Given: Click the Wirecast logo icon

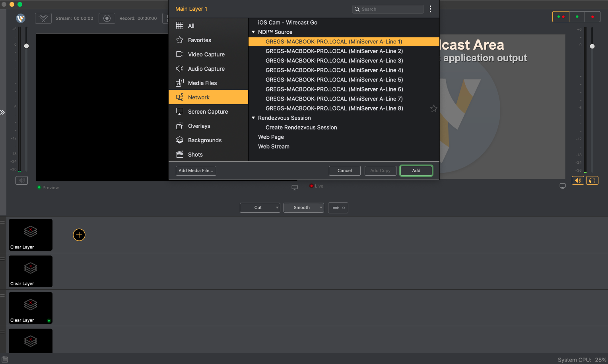Looking at the screenshot, I should [20, 18].
